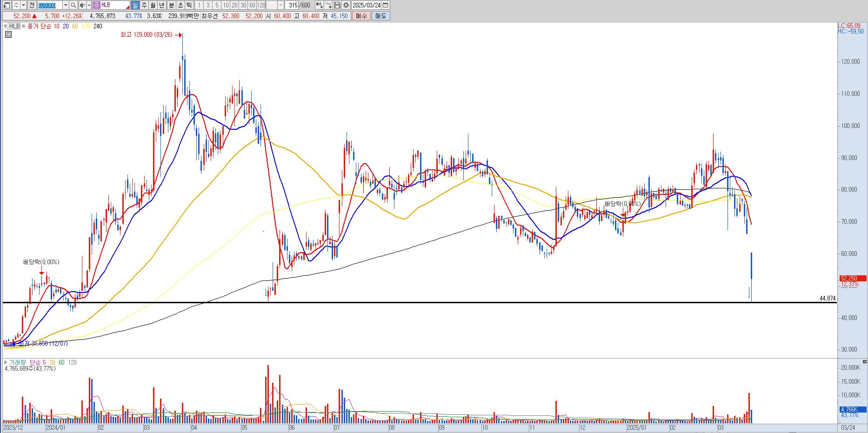
Task: Select the daily 일 chart period
Action: click(x=135, y=5)
